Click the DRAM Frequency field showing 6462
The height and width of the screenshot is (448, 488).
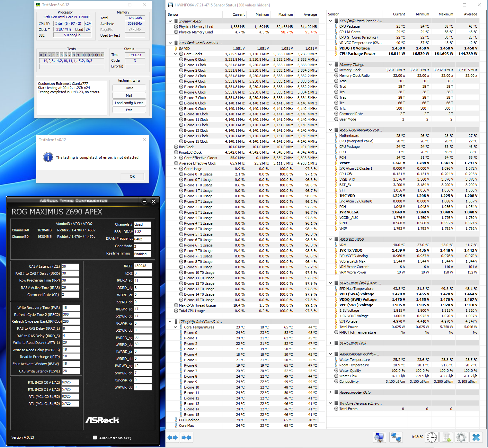click(142, 239)
